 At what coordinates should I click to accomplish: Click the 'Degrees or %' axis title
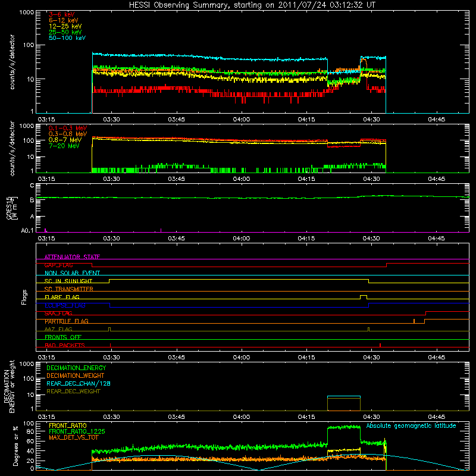click(16, 446)
